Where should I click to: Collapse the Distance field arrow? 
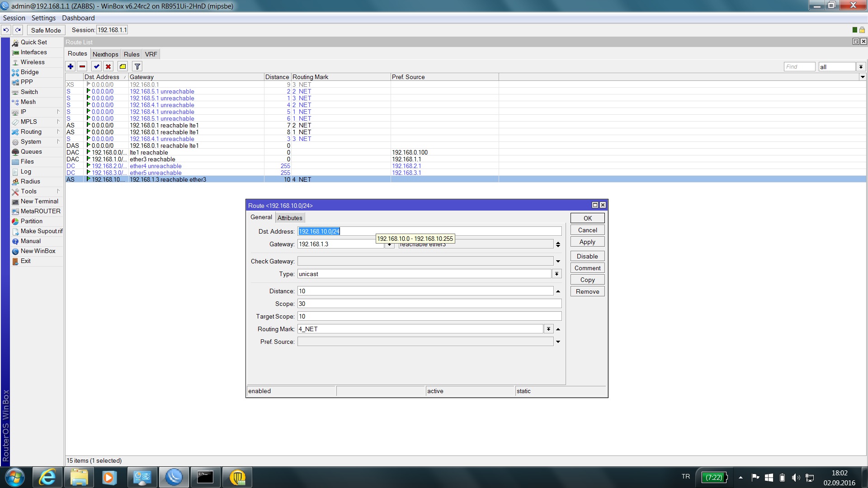[558, 291]
